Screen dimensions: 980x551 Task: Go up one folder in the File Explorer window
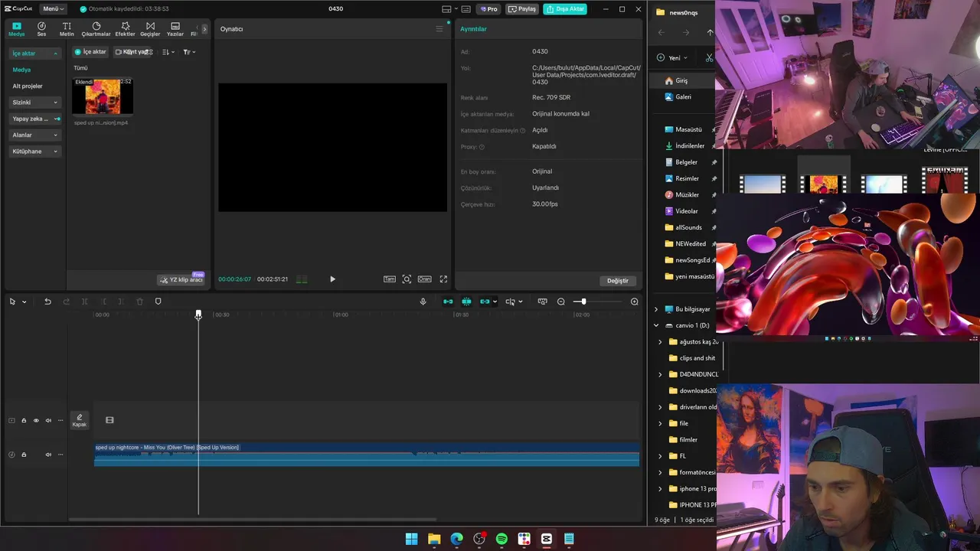pyautogui.click(x=710, y=32)
